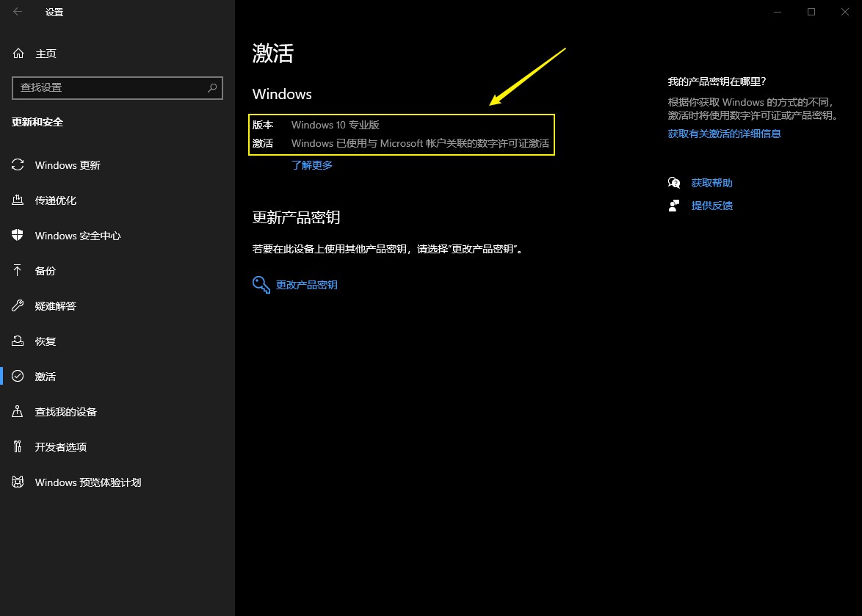Image resolution: width=862 pixels, height=616 pixels.
Task: Close the Settings window
Action: click(x=845, y=12)
